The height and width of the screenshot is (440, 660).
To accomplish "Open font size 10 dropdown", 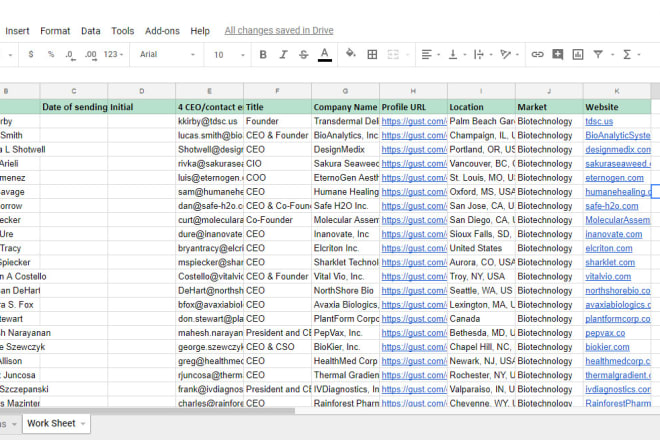I will click(229, 55).
